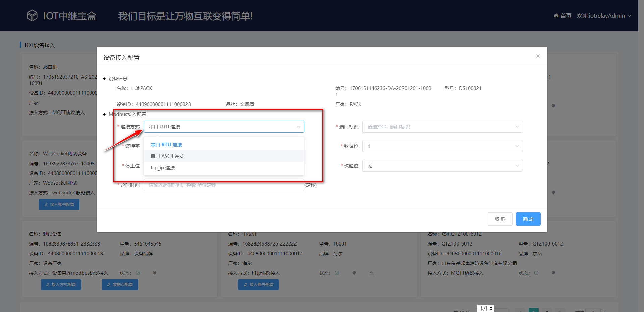Click the 确定 confirm button
This screenshot has height=312, width=644.
click(528, 219)
